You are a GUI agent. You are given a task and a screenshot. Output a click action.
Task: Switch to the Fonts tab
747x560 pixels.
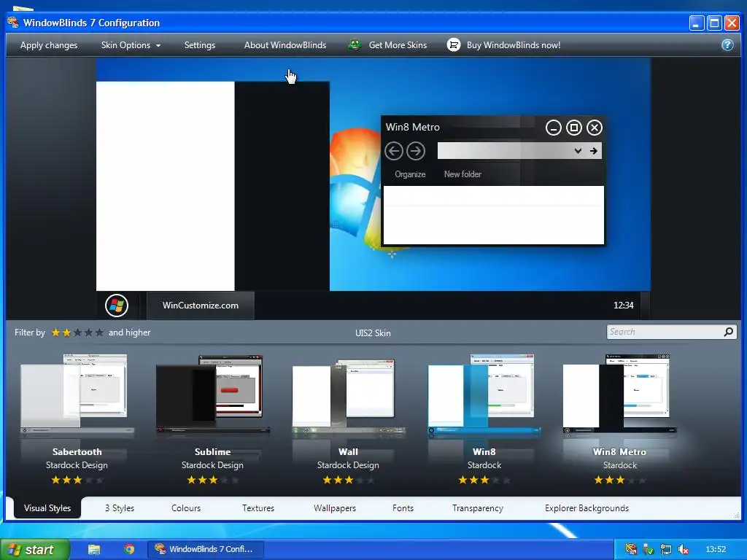pos(403,508)
